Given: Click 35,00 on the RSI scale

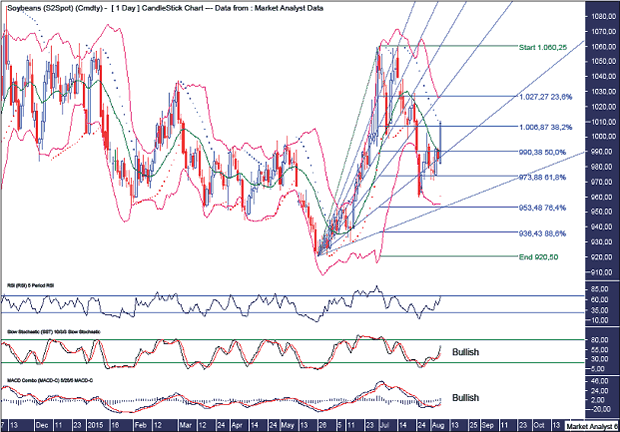Looking at the screenshot, I should [x=601, y=311].
